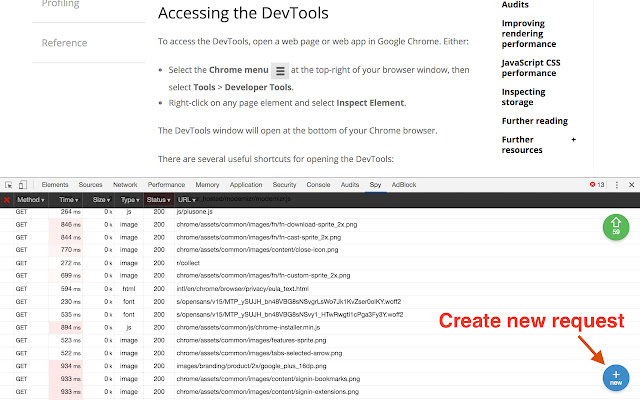Open the Size column dropdown

(x=101, y=200)
